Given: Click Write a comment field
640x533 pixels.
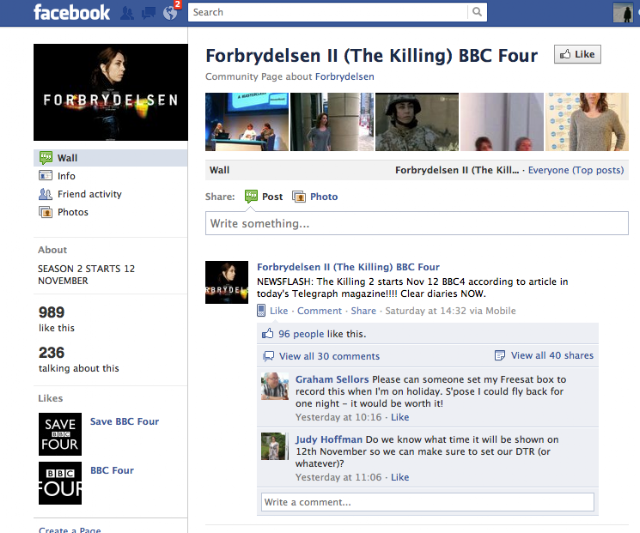Looking at the screenshot, I should [427, 502].
